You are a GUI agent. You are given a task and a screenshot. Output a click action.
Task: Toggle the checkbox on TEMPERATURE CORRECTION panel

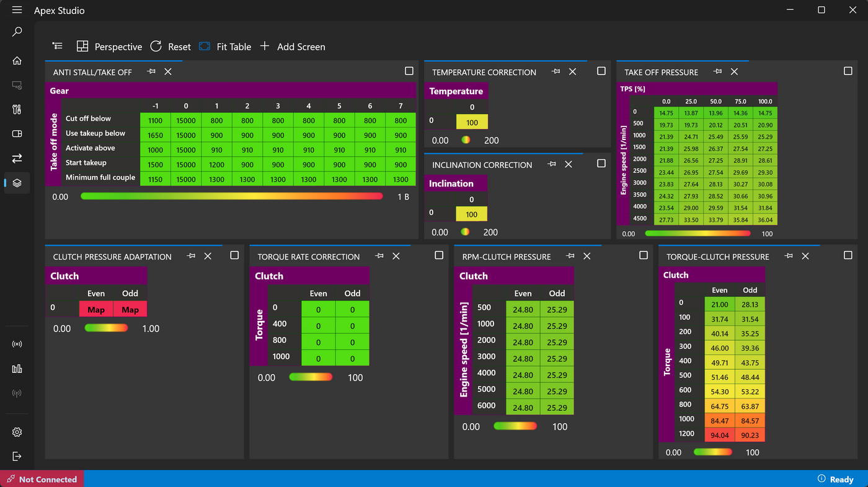(601, 71)
